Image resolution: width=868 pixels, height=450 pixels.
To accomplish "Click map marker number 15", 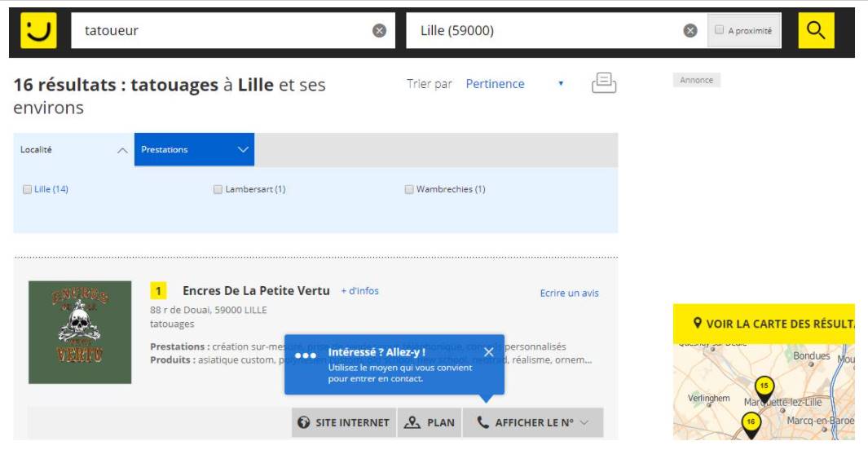I will [764, 386].
